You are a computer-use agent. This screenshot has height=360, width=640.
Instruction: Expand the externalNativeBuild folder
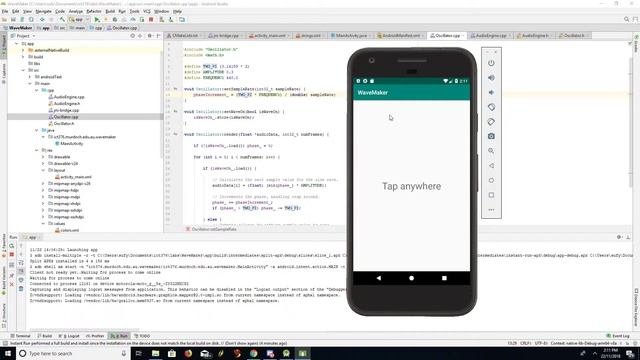pyautogui.click(x=23, y=50)
